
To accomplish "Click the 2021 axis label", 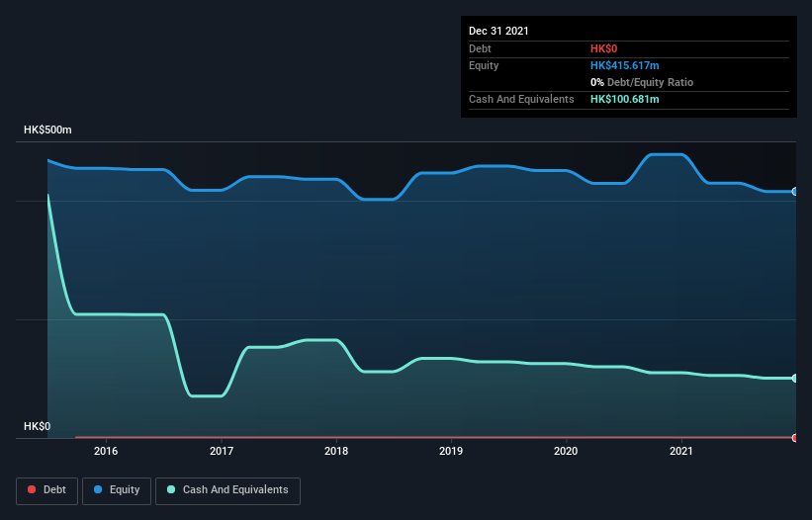I will (681, 451).
